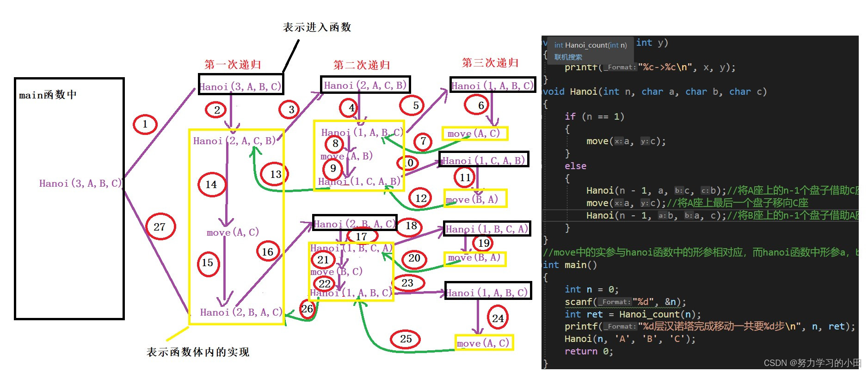The width and height of the screenshot is (868, 372).
Task: Click the Hanoi(n - 1, a, b:c, c:b) call
Action: [x=656, y=190]
